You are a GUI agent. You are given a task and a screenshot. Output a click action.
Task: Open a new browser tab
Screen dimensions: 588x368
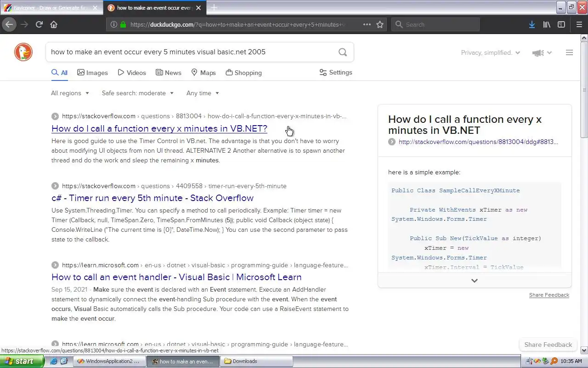point(214,7)
